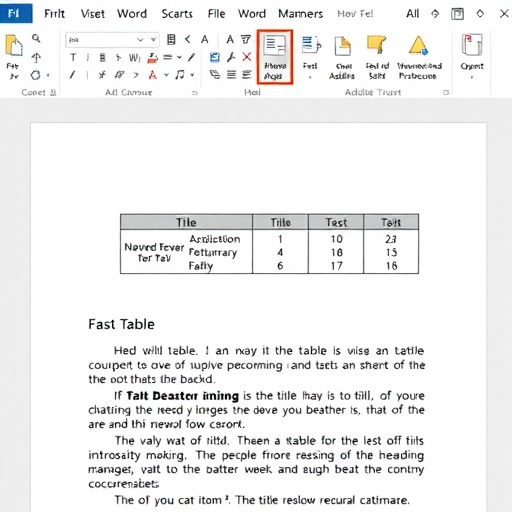Open the dropdown next to double-line icon
This screenshot has width=512, height=512.
pyautogui.click(x=179, y=57)
